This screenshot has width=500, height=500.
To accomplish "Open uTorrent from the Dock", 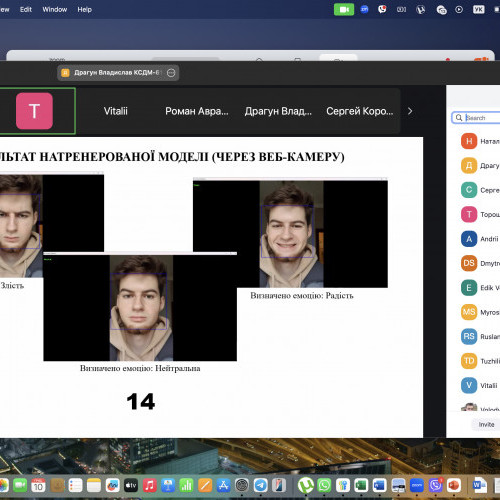I will pos(306,485).
